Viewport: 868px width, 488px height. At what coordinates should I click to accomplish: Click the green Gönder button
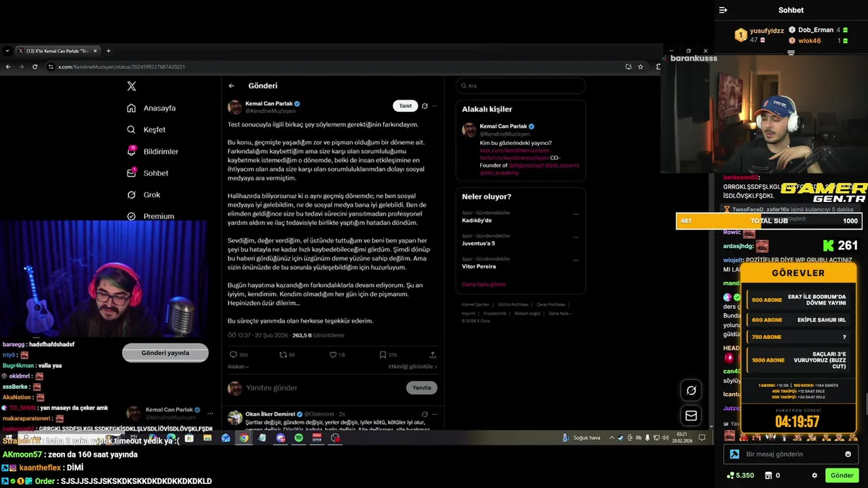[x=842, y=475]
